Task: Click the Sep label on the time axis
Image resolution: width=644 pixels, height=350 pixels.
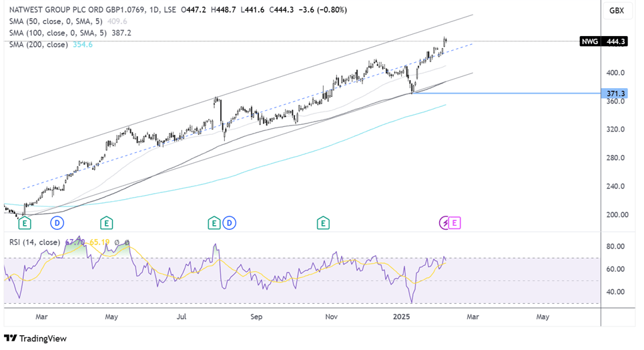Action: pos(256,317)
